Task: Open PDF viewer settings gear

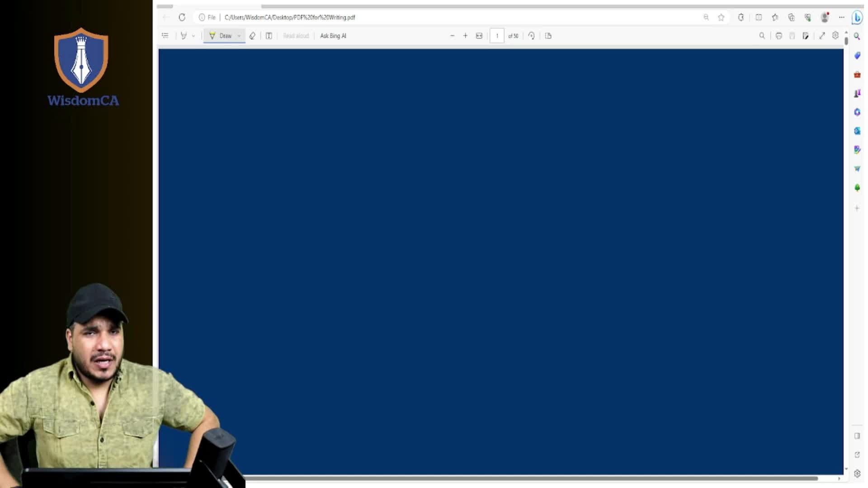Action: point(835,35)
